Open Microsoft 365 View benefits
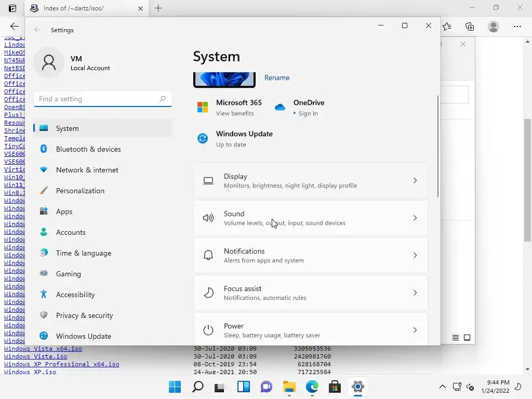The image size is (532, 399). pos(230,108)
